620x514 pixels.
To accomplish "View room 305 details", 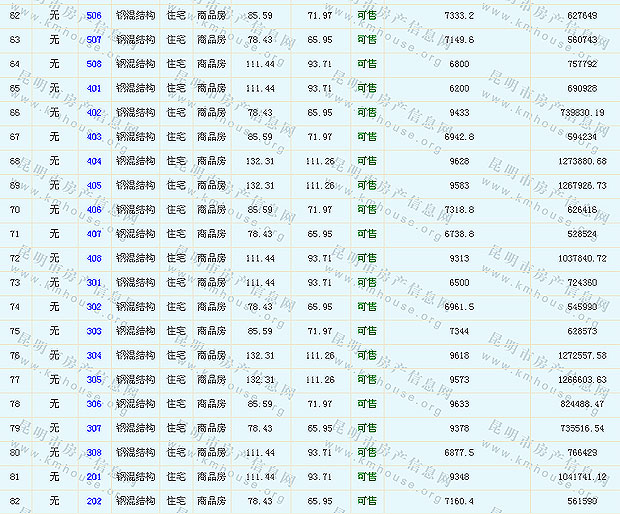I will [94, 380].
